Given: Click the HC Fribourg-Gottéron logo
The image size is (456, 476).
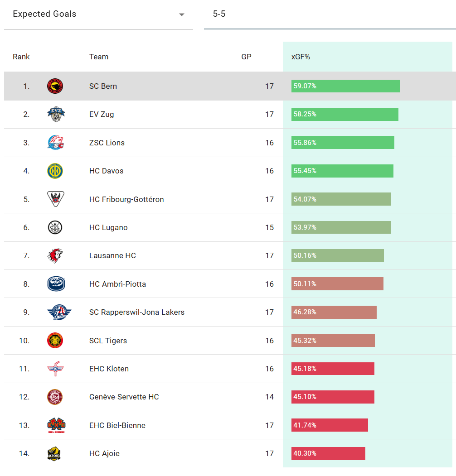Looking at the screenshot, I should tap(55, 199).
